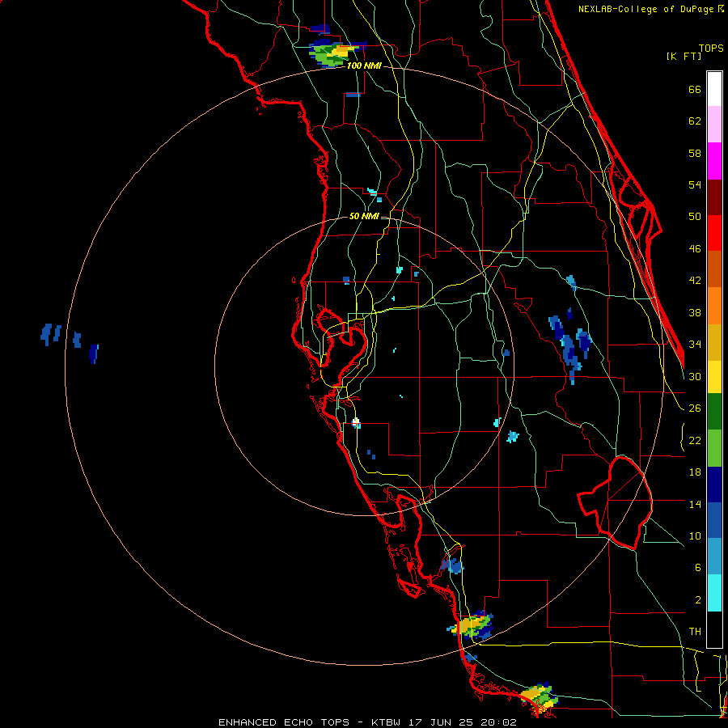Pick the navy blue legend swatch
The width and height of the screenshot is (728, 728).
[x=714, y=485]
